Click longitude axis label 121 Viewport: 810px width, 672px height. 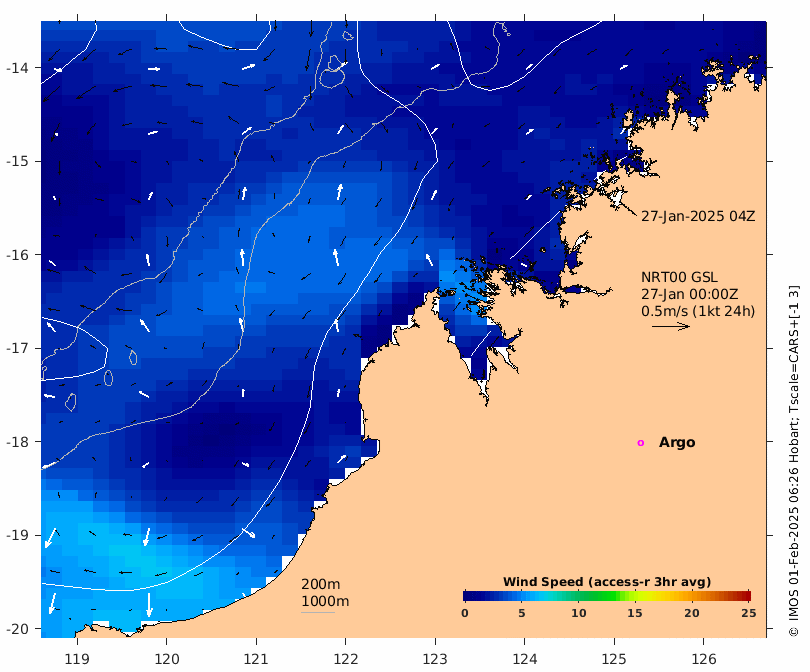click(x=256, y=659)
